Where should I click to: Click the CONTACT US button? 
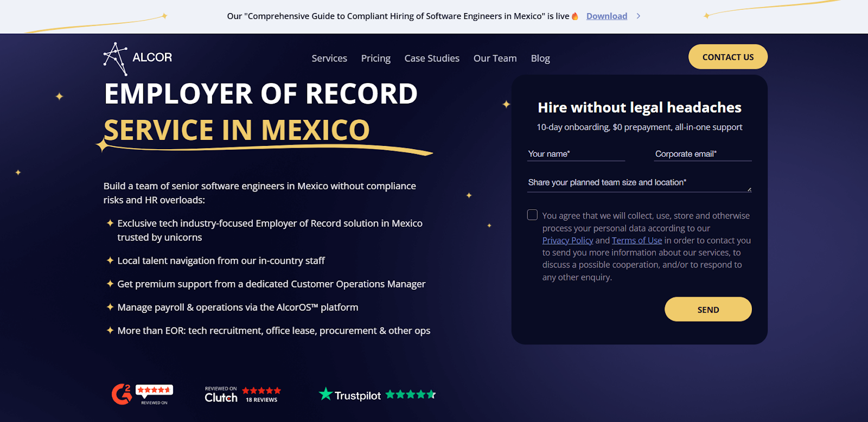pos(728,57)
